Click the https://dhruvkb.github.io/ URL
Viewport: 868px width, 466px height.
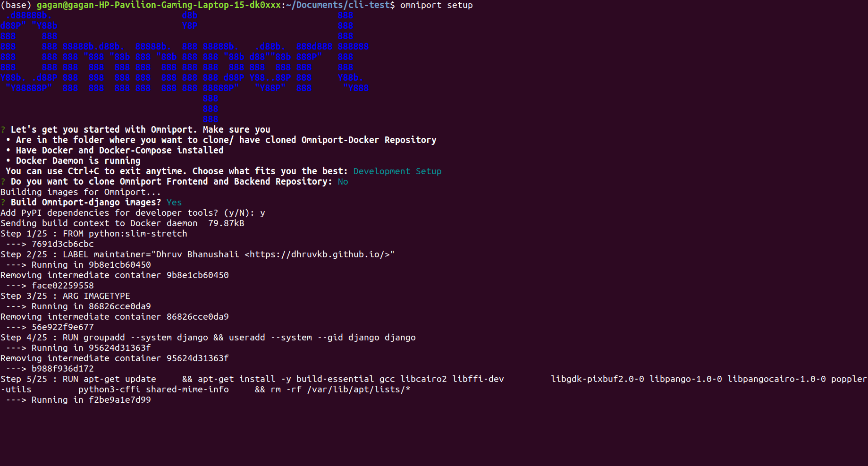click(317, 254)
